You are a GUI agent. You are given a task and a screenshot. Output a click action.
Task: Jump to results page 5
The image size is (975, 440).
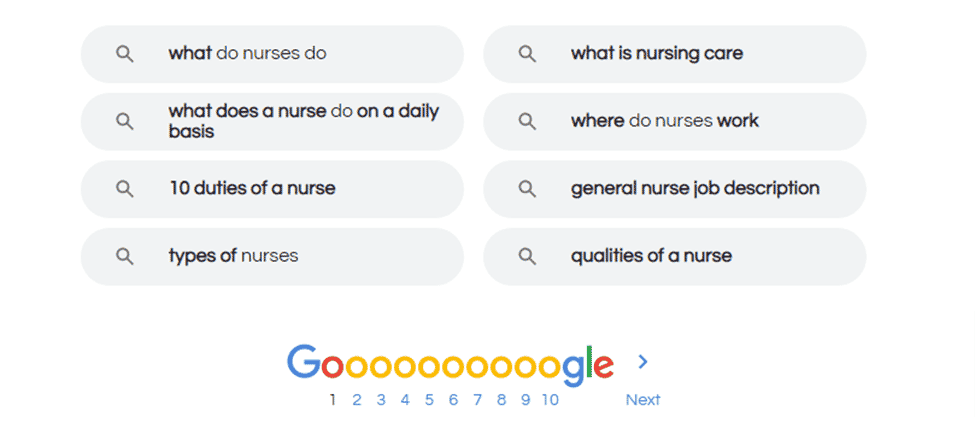tap(429, 400)
